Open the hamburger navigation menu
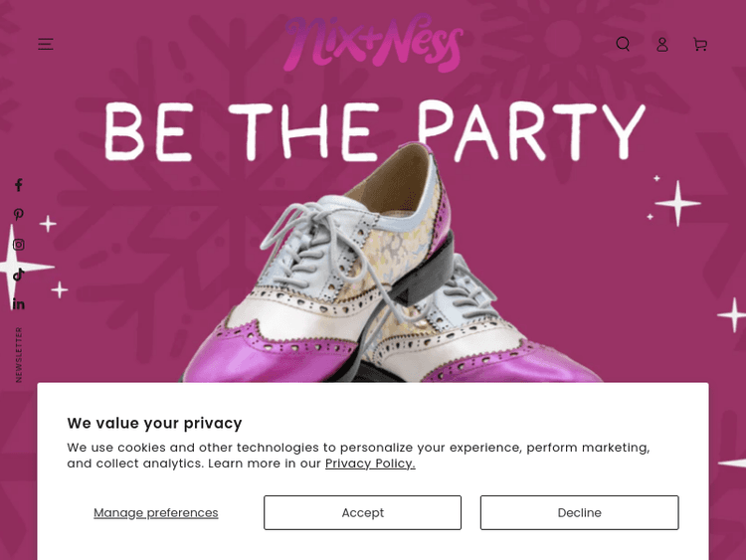This screenshot has width=746, height=560. (46, 44)
